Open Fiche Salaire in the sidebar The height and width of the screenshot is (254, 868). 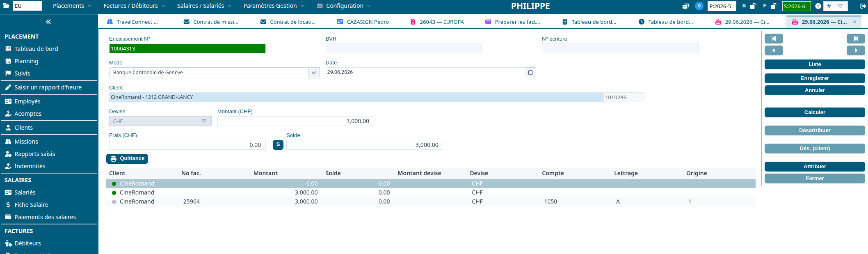coord(31,205)
